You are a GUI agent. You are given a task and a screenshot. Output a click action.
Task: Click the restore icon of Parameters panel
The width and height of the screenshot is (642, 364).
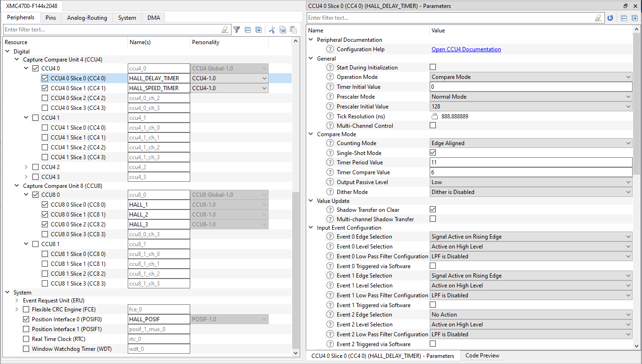626,6
